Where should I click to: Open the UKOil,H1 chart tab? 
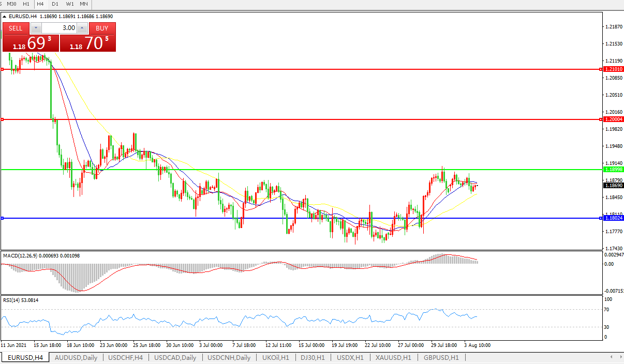pyautogui.click(x=275, y=358)
